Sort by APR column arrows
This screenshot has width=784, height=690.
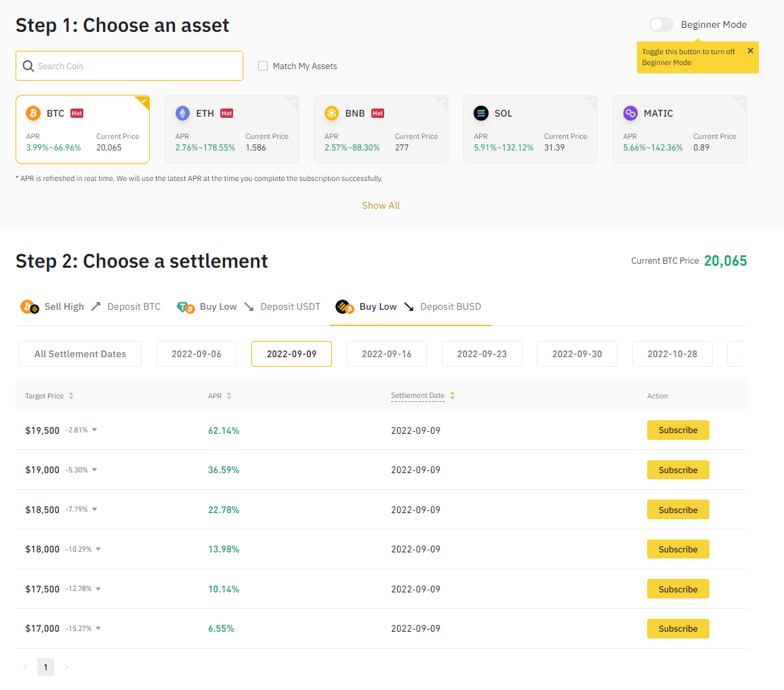(229, 396)
